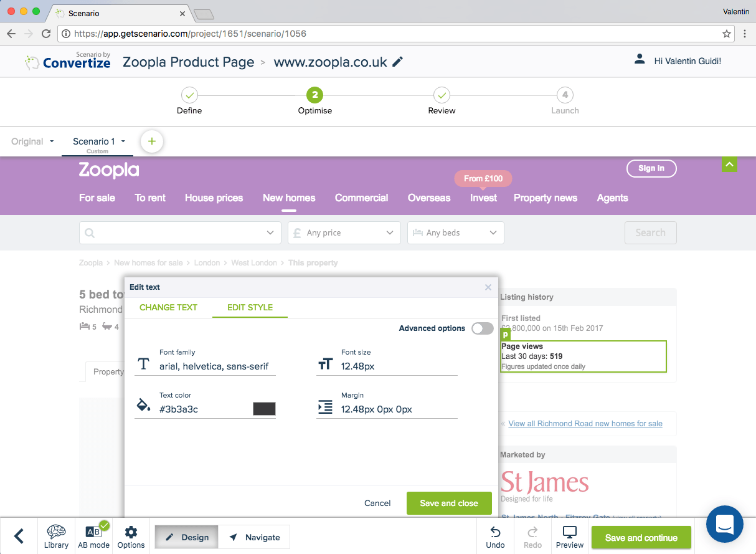The image size is (756, 554).
Task: Click Save and close
Action: pyautogui.click(x=449, y=503)
